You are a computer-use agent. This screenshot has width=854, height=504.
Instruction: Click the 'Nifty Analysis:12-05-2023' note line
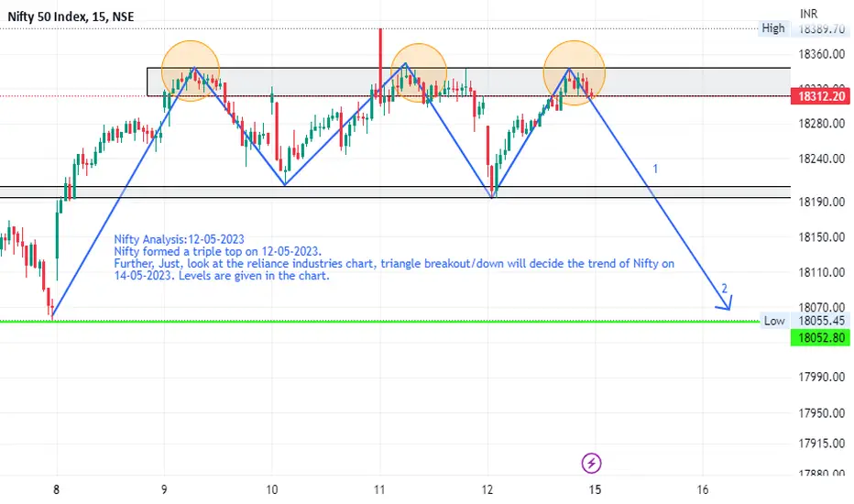180,239
